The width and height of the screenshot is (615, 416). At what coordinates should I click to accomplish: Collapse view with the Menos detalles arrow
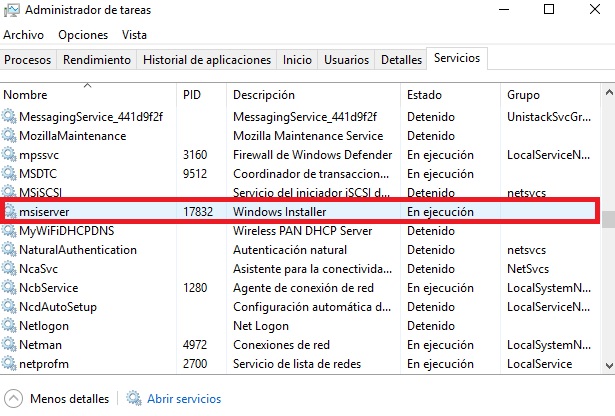coord(14,398)
